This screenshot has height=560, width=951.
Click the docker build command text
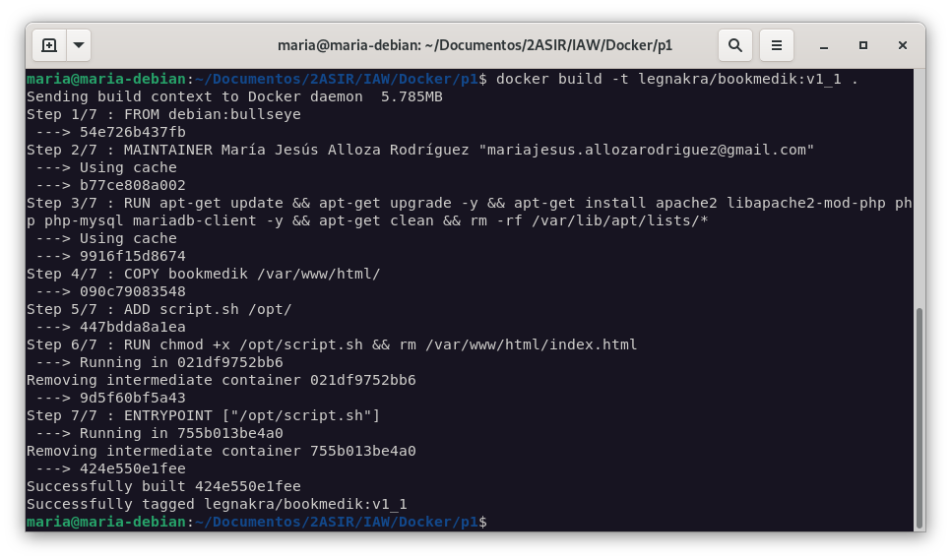coord(677,79)
